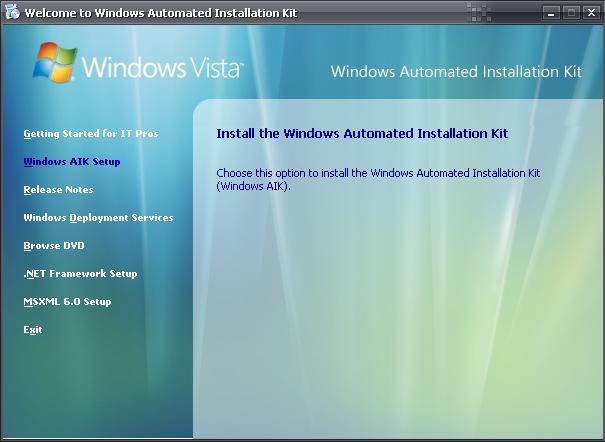Click the 'Windows Automated Installation Kit' banner text
The width and height of the screenshot is (605, 442).
click(x=456, y=72)
